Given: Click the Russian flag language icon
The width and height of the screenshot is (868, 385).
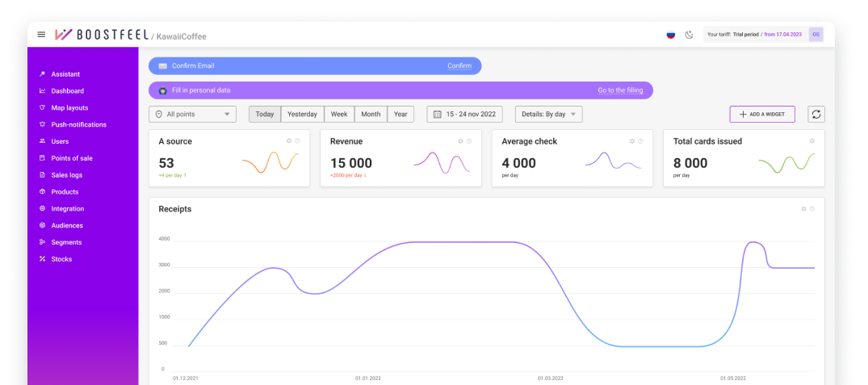Looking at the screenshot, I should (x=670, y=35).
